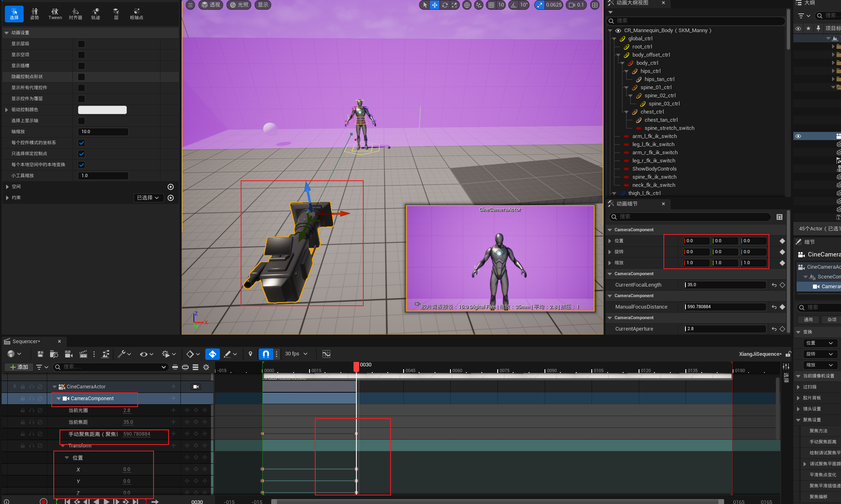Open the viewport 显示 menu

263,5
